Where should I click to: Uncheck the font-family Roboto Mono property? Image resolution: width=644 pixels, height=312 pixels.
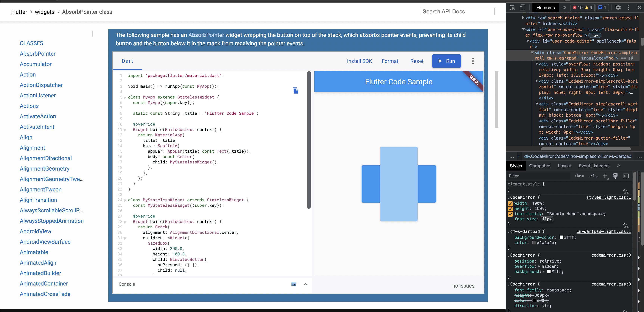click(x=511, y=214)
